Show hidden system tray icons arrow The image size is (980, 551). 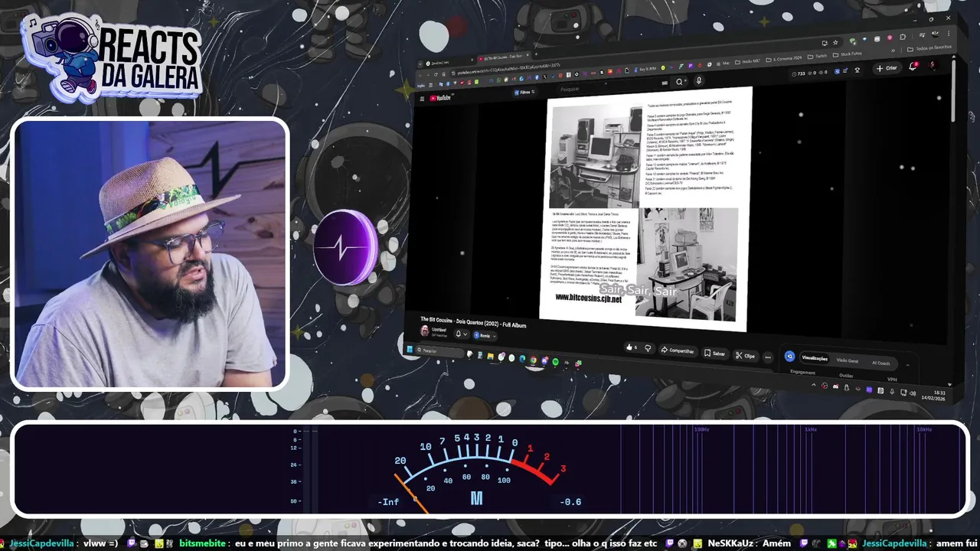tap(813, 385)
